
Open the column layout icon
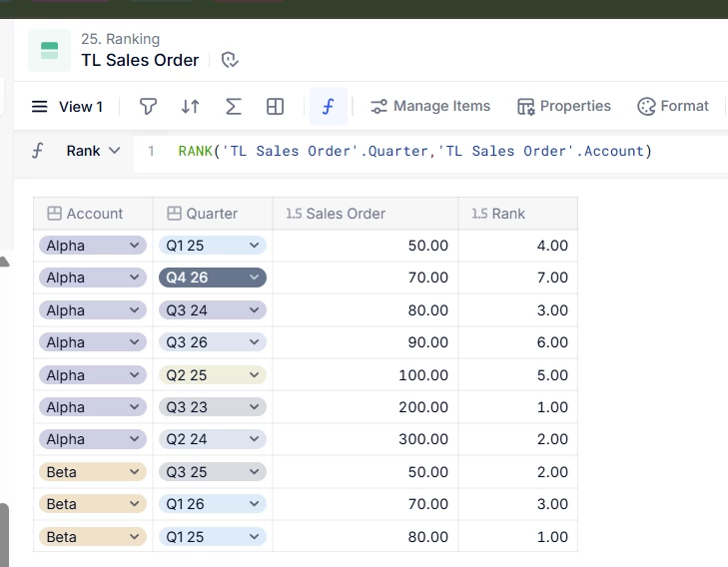click(276, 107)
